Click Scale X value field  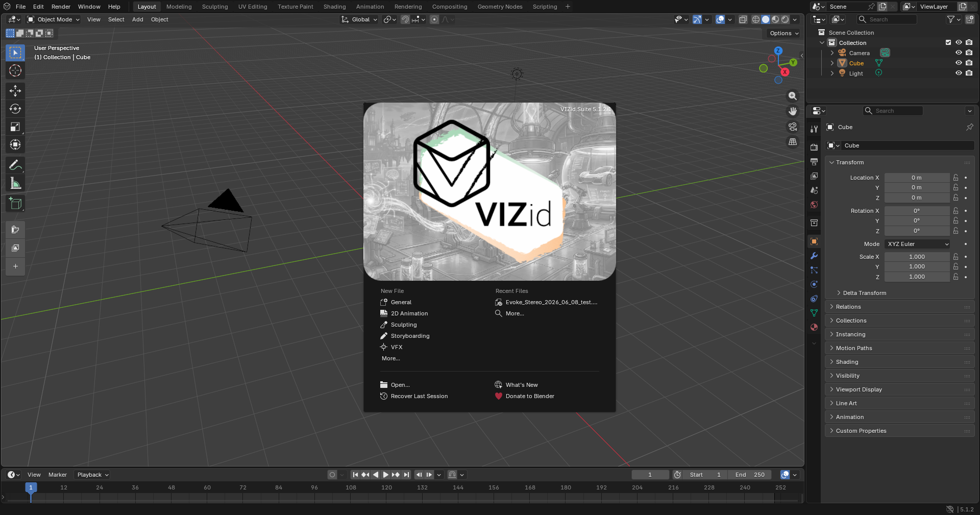917,257
